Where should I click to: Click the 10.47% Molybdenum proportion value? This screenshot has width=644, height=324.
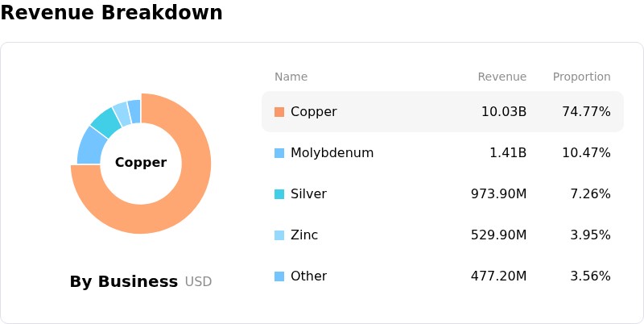click(586, 153)
